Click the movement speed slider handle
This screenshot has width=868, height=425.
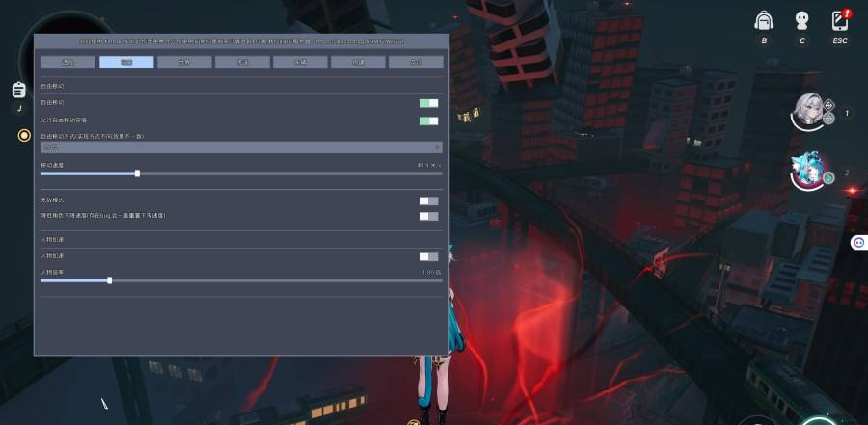pos(137,173)
